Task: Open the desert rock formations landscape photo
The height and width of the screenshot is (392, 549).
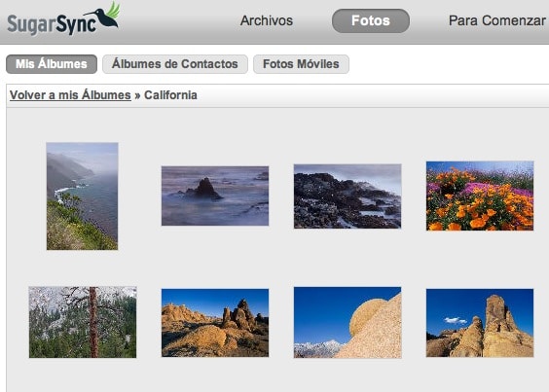Action: pyautogui.click(x=215, y=323)
